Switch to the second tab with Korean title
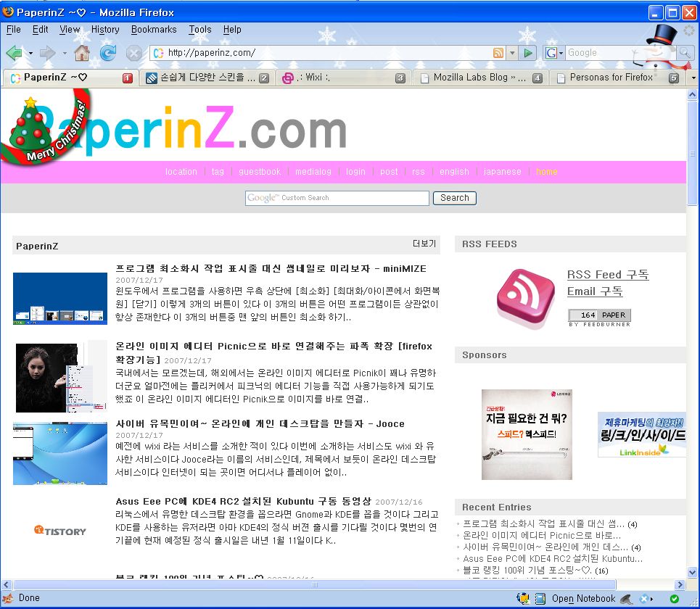Screen dimensions: 700x609 click(x=207, y=78)
